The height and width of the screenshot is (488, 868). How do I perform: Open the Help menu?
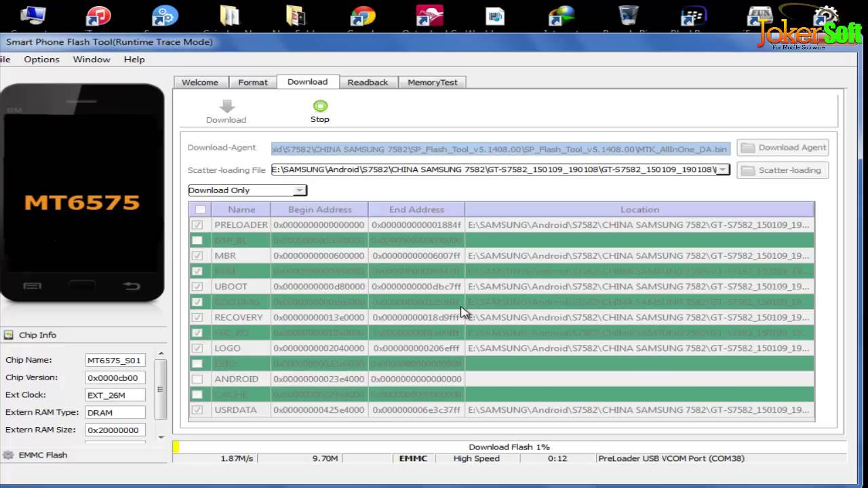pos(134,59)
